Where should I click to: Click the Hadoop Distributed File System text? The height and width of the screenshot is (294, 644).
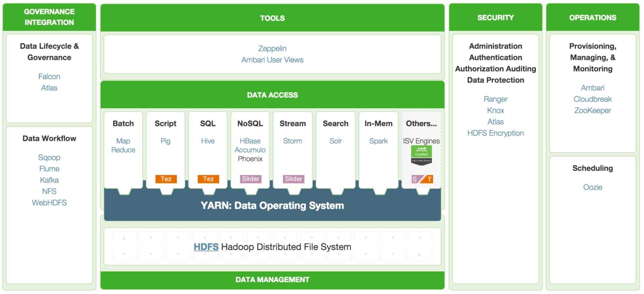[x=286, y=247]
